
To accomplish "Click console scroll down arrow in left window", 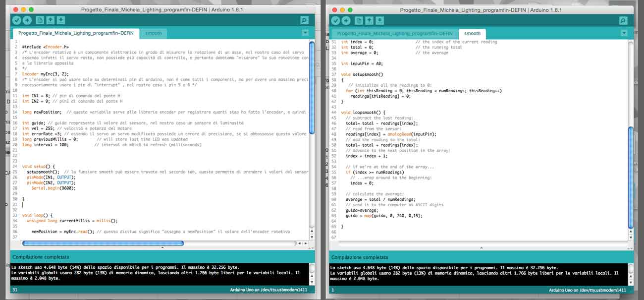I will pyautogui.click(x=312, y=283).
